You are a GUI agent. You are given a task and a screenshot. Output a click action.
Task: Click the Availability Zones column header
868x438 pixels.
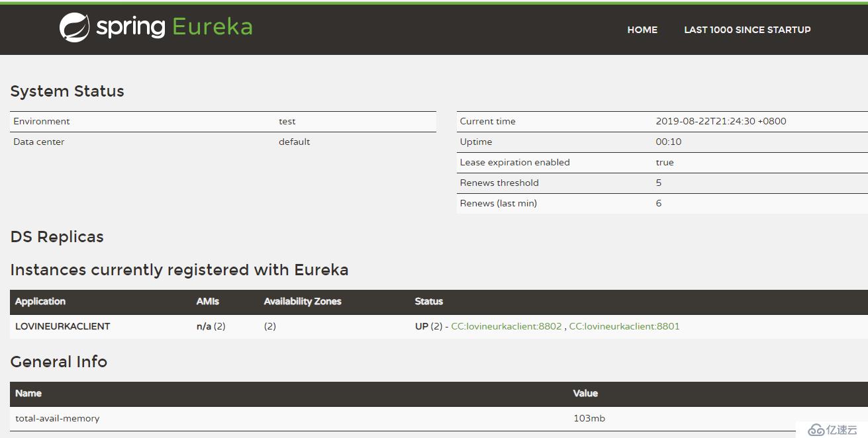coord(303,302)
